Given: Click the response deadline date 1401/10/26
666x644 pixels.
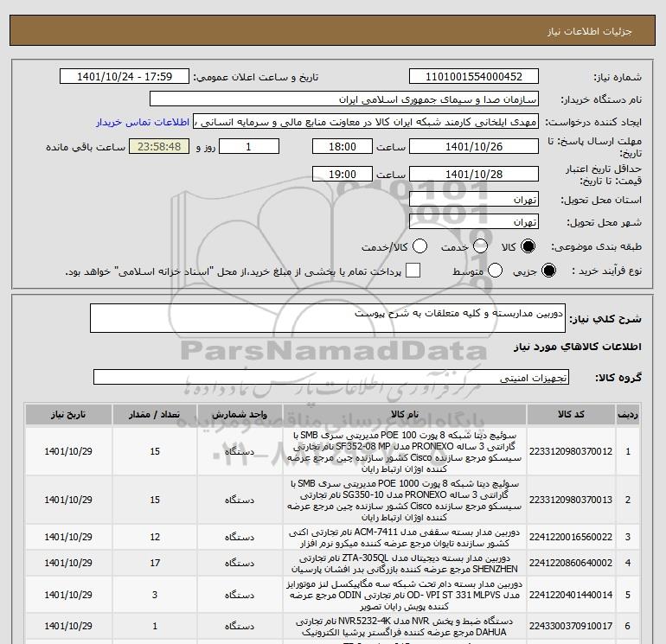Looking at the screenshot, I should (474, 146).
